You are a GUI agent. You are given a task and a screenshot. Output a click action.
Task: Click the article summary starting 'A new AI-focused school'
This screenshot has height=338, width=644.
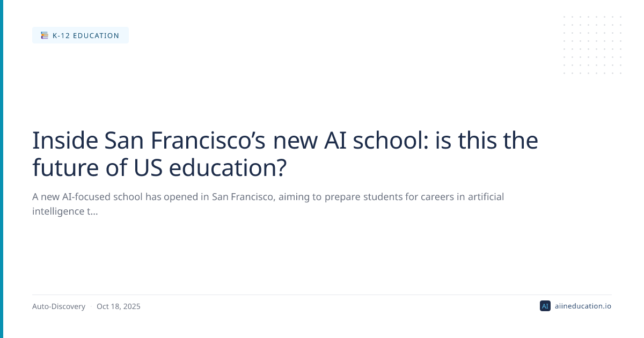coord(268,197)
